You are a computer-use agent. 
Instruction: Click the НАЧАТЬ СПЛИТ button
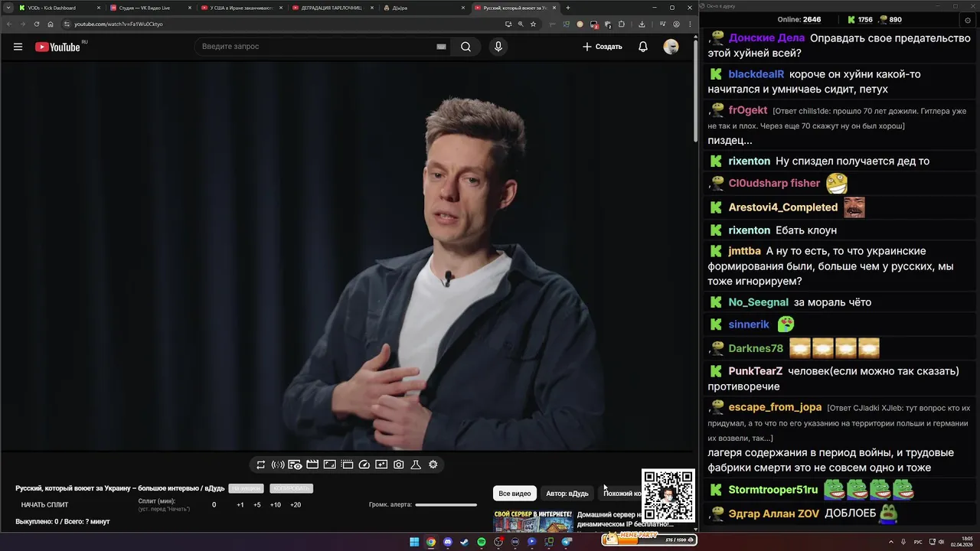[x=44, y=505]
